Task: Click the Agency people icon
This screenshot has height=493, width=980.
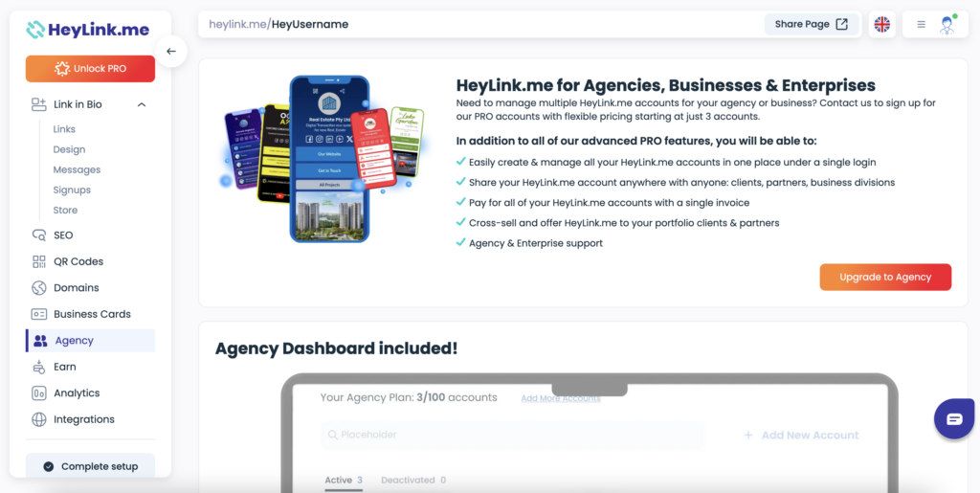Action: (x=40, y=341)
